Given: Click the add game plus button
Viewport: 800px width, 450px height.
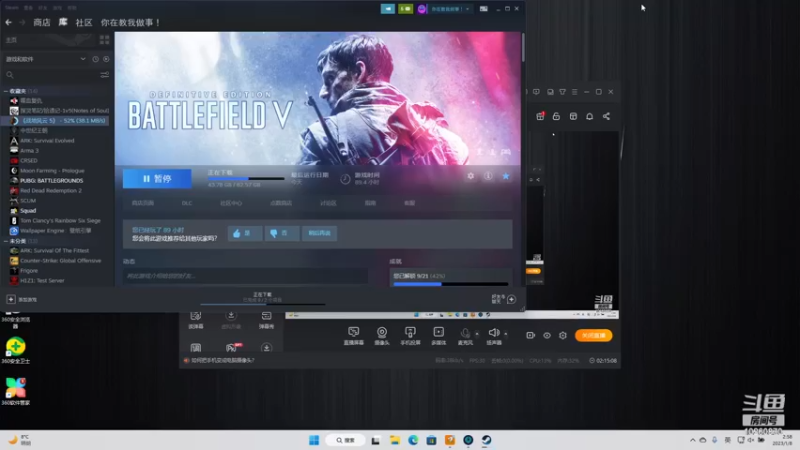Looking at the screenshot, I should pos(11,299).
